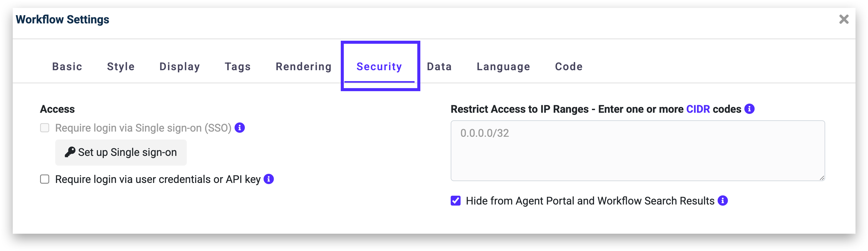Screen dimensions: 868x251
Task: Go to the Code tab
Action: [x=569, y=67]
